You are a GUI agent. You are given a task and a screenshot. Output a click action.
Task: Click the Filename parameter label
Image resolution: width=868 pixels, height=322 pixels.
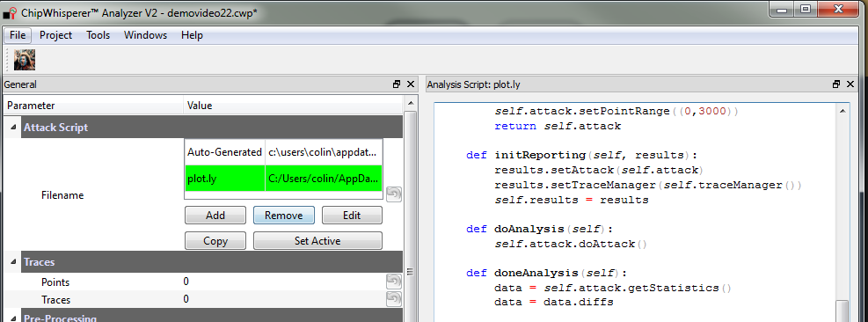tap(62, 195)
